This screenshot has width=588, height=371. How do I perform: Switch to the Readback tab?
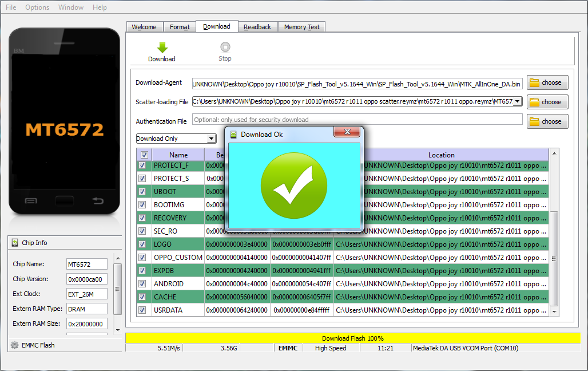point(257,27)
